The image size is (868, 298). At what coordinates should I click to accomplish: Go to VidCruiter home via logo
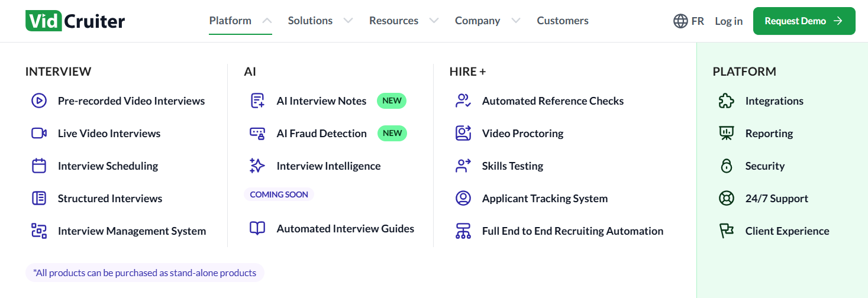click(x=75, y=21)
